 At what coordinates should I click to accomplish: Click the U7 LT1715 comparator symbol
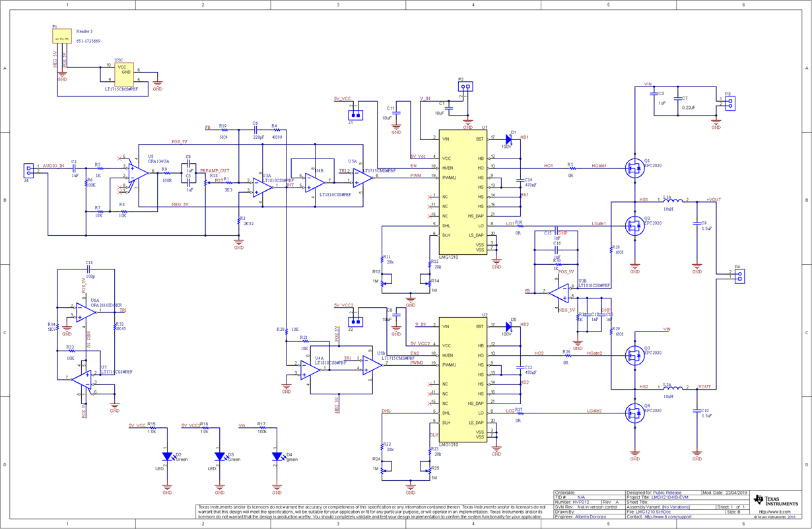(83, 378)
